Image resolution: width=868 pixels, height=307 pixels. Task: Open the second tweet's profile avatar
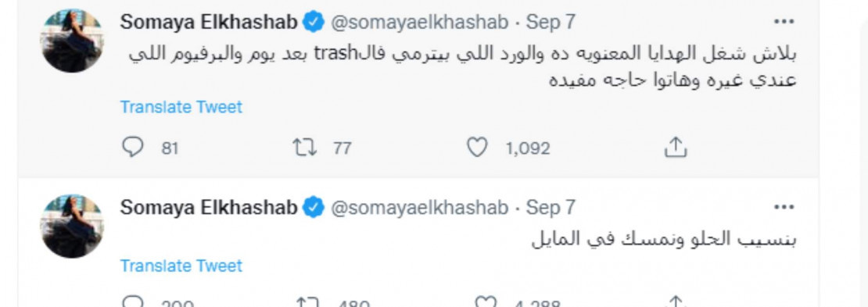[72, 226]
